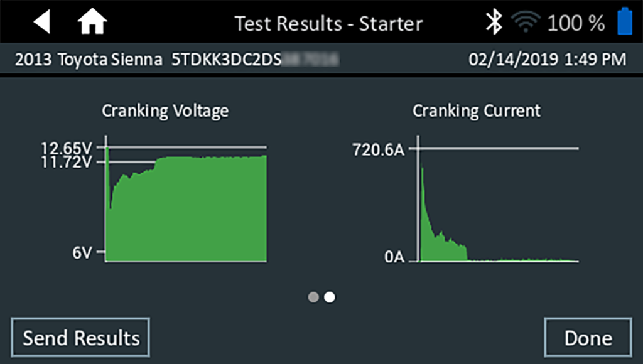The image size is (643, 364).
Task: Tap the 100 % battery level text
Action: tap(576, 23)
